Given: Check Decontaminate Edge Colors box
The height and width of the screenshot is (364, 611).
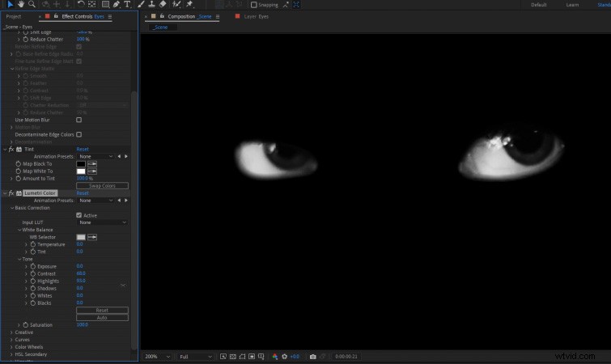Looking at the screenshot, I should pyautogui.click(x=79, y=135).
